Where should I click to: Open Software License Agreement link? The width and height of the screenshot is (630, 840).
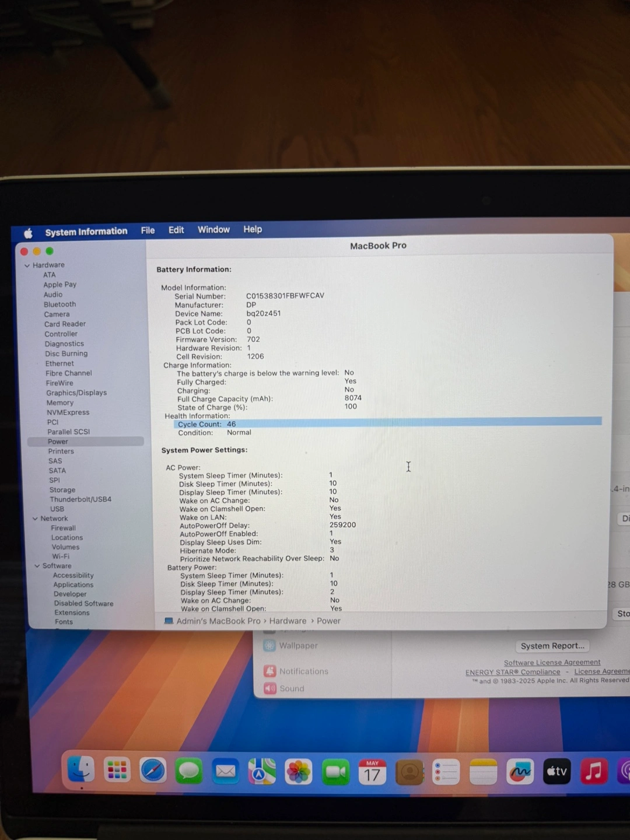coord(552,662)
